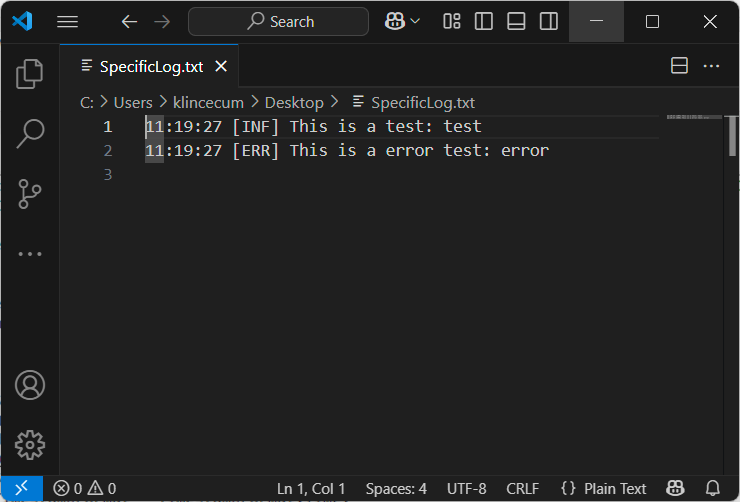Open the Copilot dropdown in title bar

click(401, 21)
